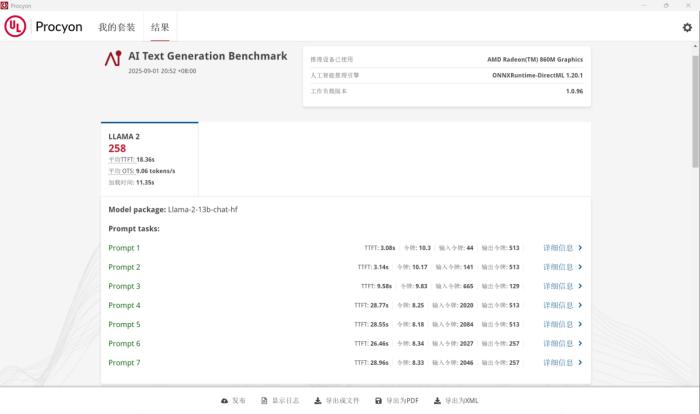
Task: Click the Prompt 4 task name
Action: point(124,305)
